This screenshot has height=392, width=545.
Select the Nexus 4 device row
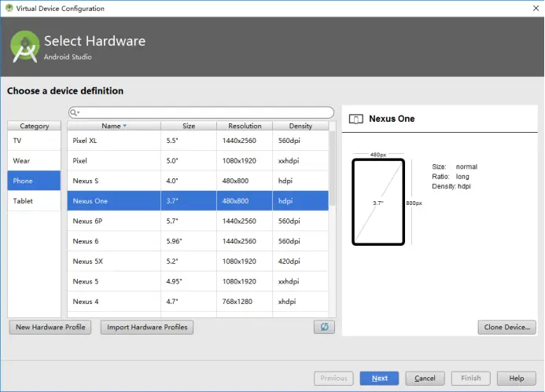197,302
